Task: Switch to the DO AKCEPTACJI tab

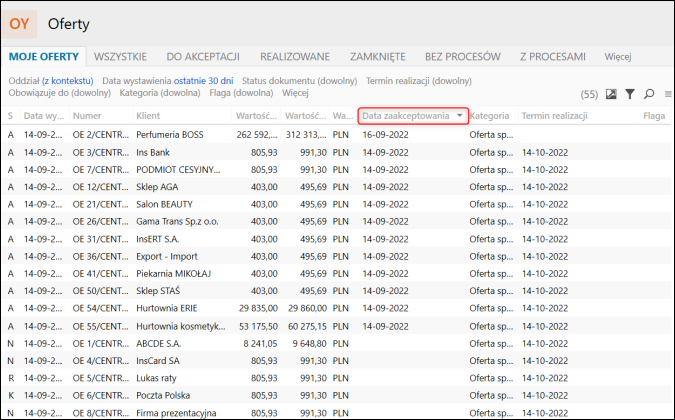Action: [x=203, y=57]
